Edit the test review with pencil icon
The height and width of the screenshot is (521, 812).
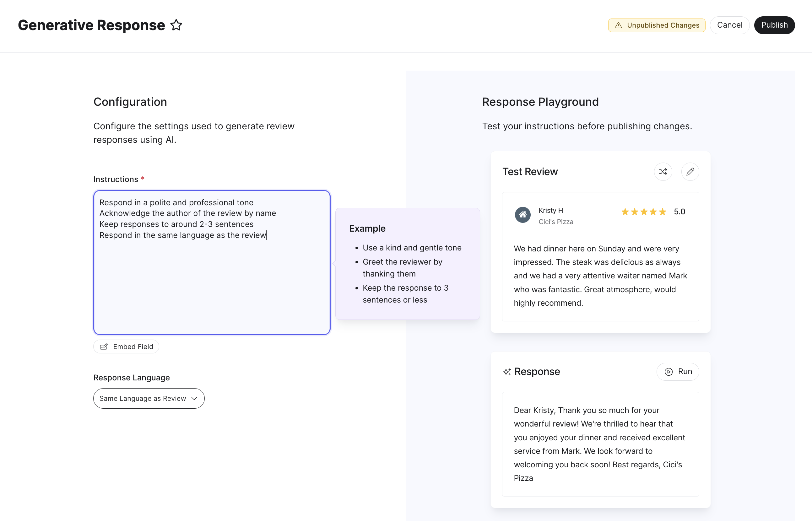(x=690, y=172)
